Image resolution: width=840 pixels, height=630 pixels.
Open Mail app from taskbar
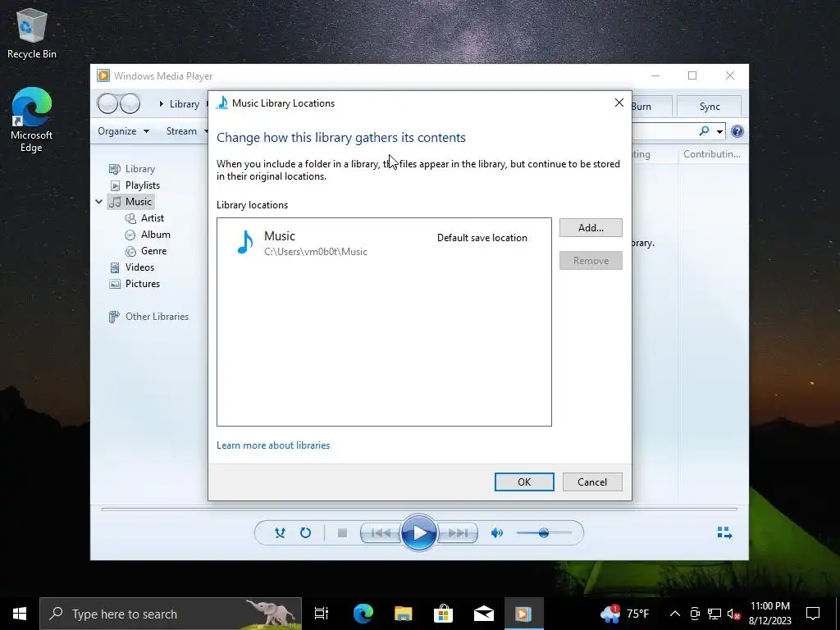coord(483,614)
